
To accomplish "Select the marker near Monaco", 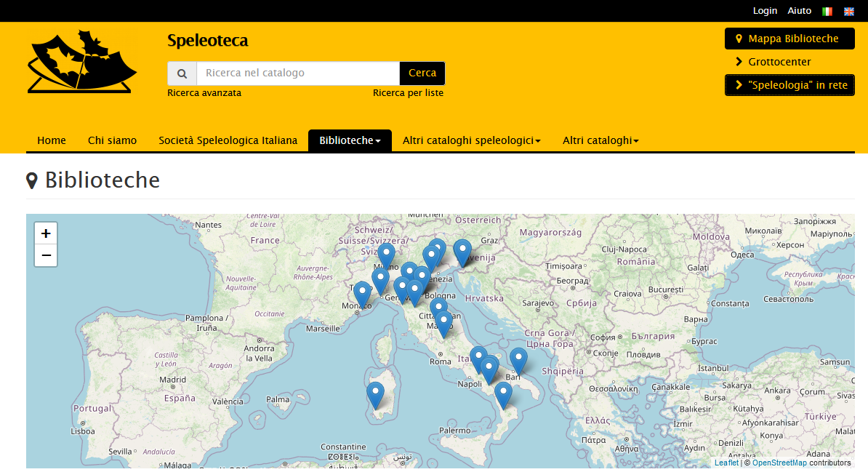I will point(362,295).
